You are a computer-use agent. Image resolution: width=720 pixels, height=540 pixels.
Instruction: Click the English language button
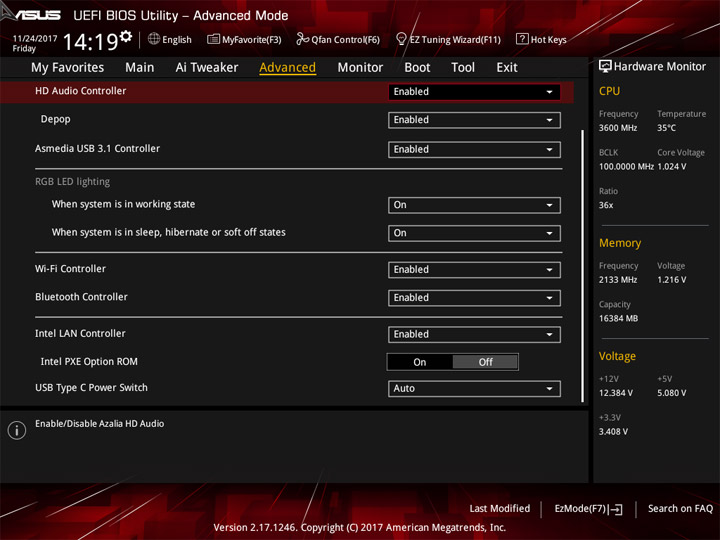coord(170,39)
